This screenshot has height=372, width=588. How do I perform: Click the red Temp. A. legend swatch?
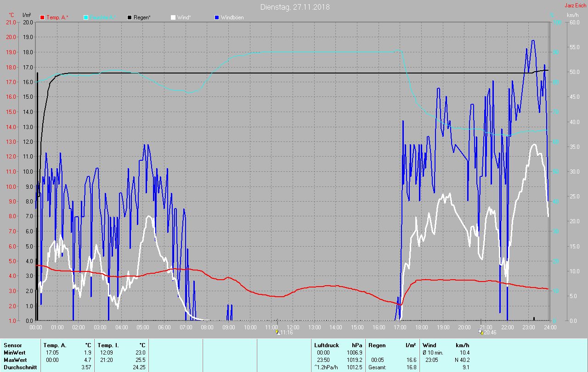(43, 17)
